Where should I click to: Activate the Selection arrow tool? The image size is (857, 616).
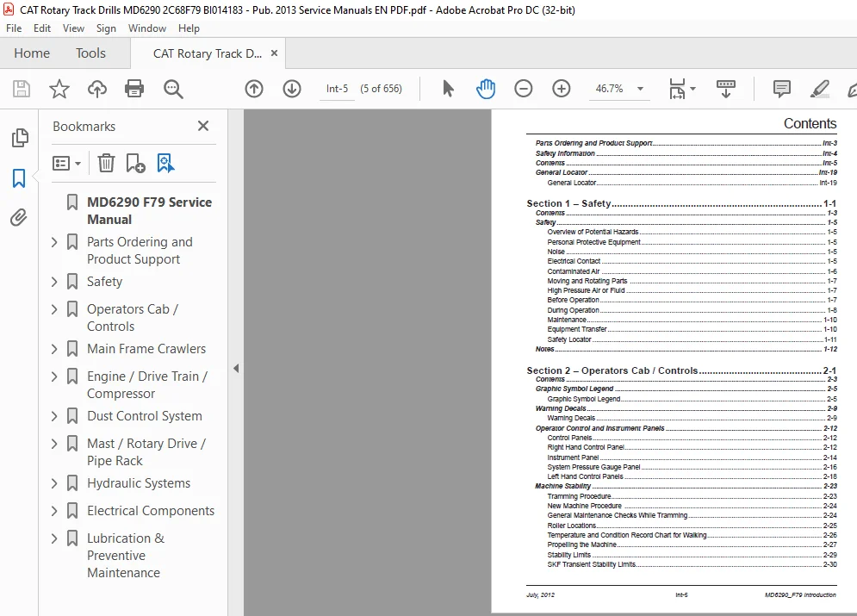448,89
